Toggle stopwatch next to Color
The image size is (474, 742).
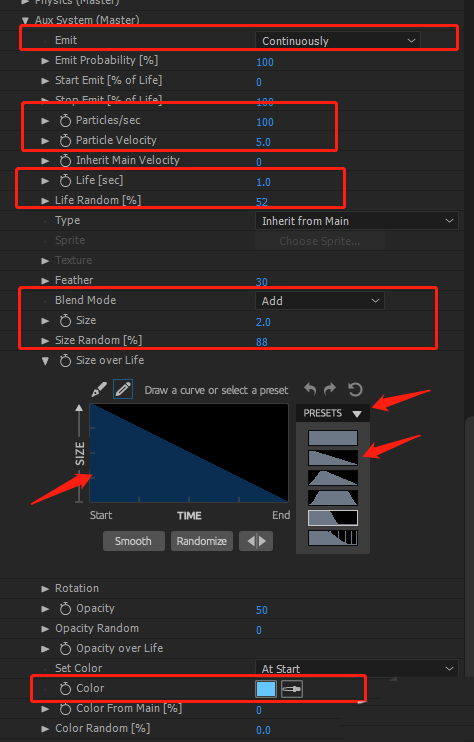pyautogui.click(x=65, y=689)
